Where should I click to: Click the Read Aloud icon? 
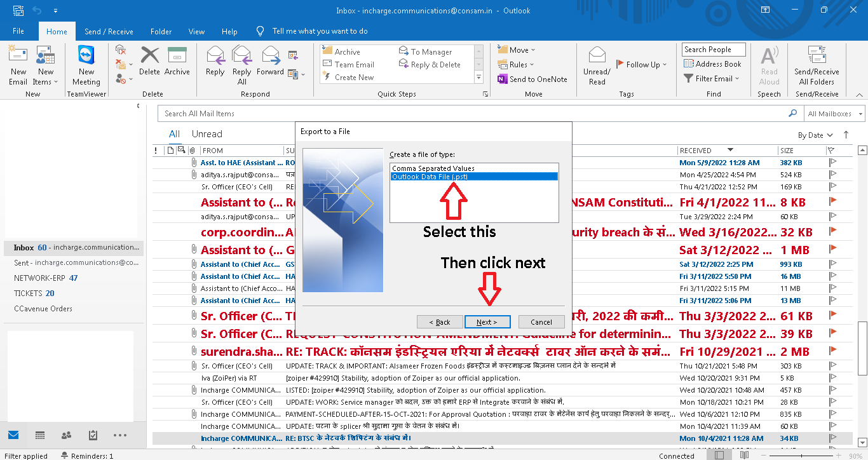click(769, 65)
